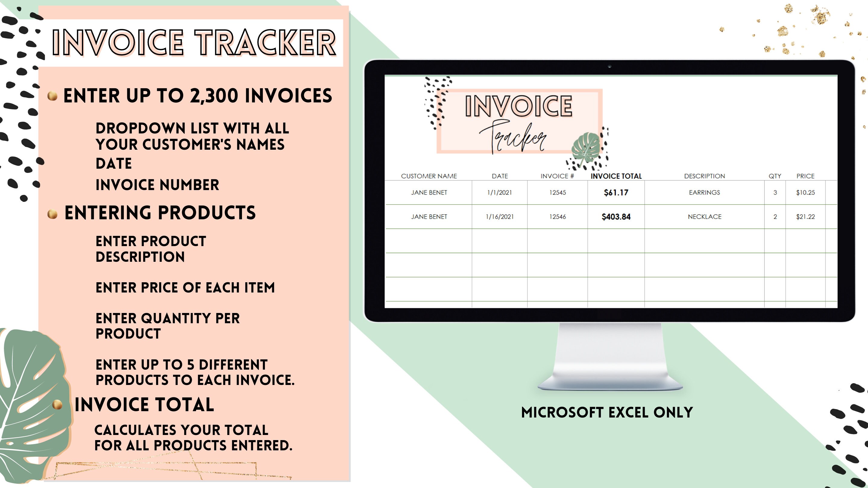Image resolution: width=868 pixels, height=488 pixels.
Task: Select JANE BENET cell for invoice 12546
Action: tap(429, 217)
